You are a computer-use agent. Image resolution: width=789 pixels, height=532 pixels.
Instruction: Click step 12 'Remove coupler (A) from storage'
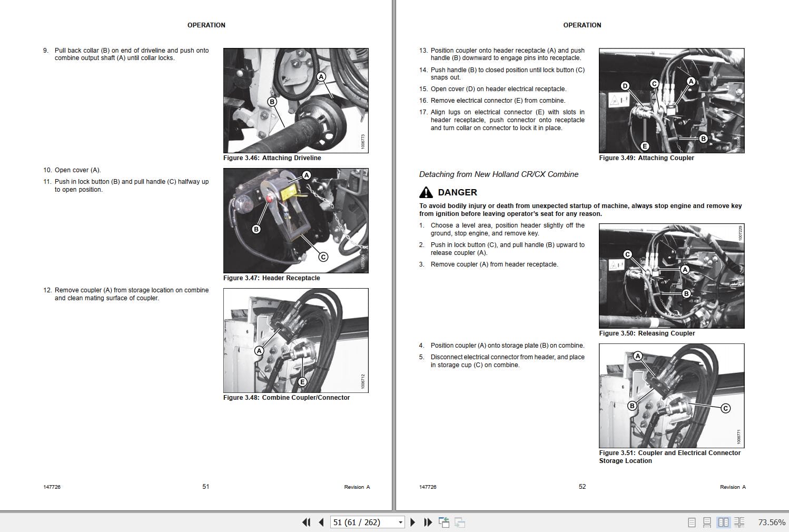pyautogui.click(x=132, y=294)
